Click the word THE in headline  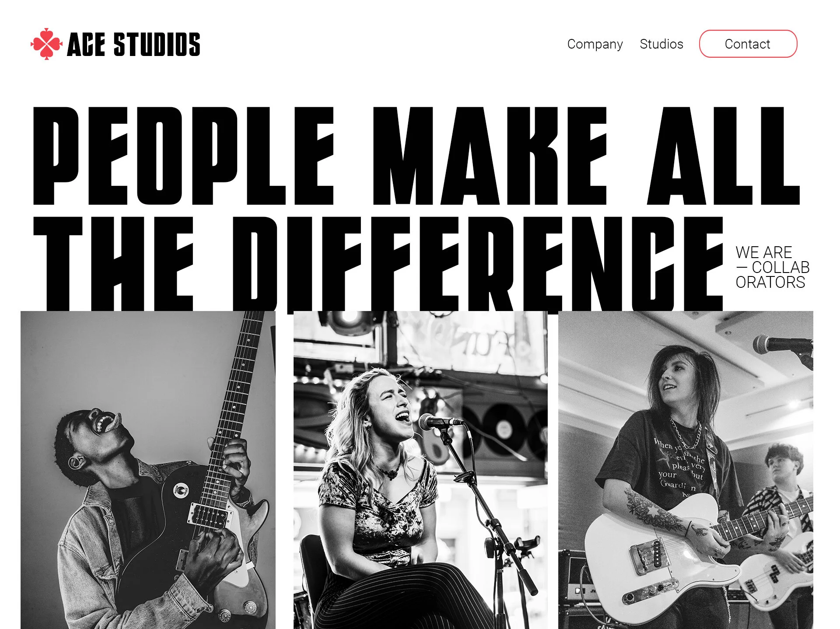point(113,264)
